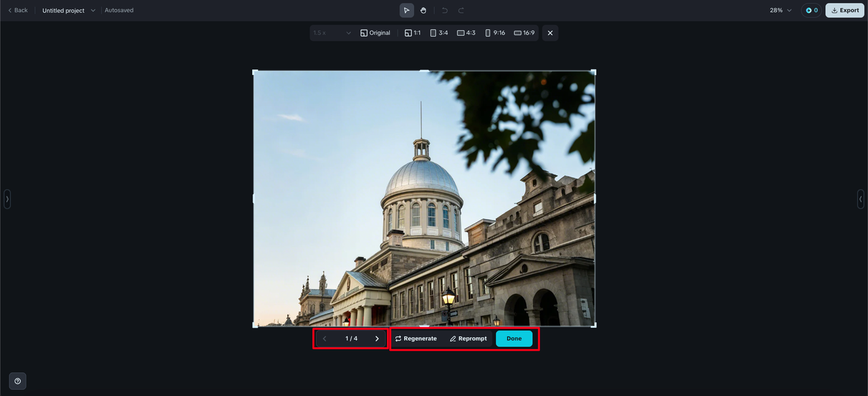The width and height of the screenshot is (868, 396).
Task: Show the next generated result
Action: tap(377, 338)
